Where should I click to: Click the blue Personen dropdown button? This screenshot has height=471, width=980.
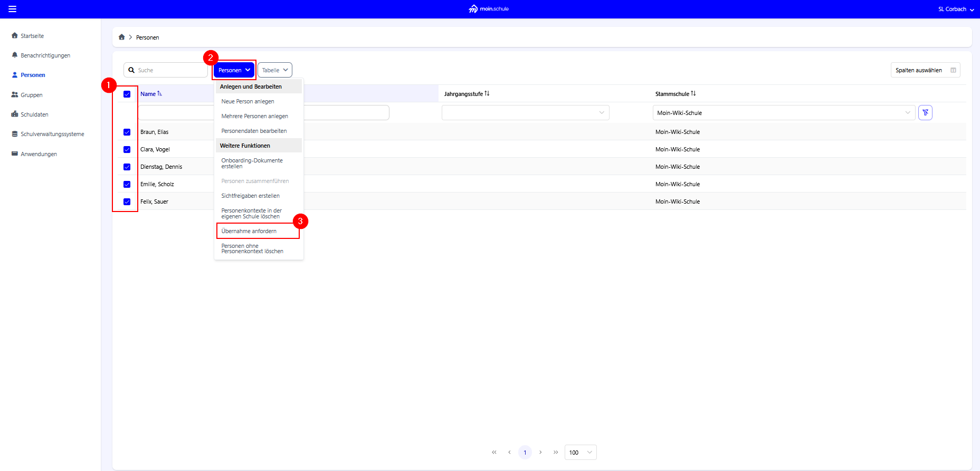234,70
